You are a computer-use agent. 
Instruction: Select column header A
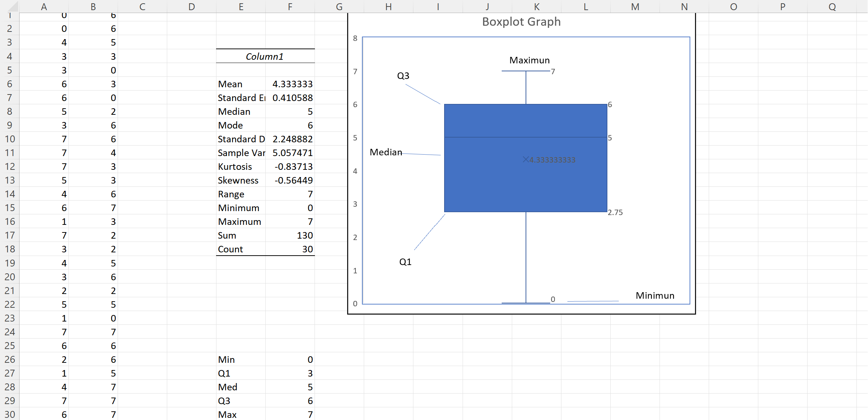click(44, 6)
